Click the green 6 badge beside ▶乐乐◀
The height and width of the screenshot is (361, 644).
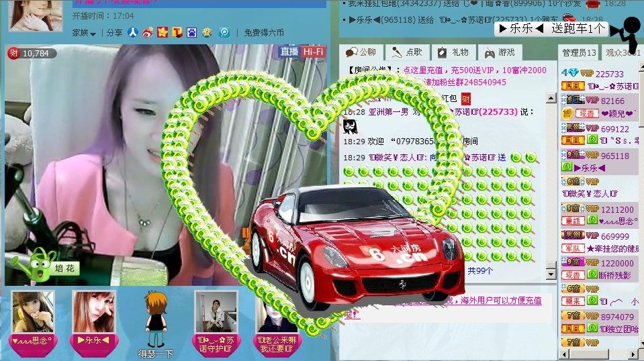(x=567, y=167)
